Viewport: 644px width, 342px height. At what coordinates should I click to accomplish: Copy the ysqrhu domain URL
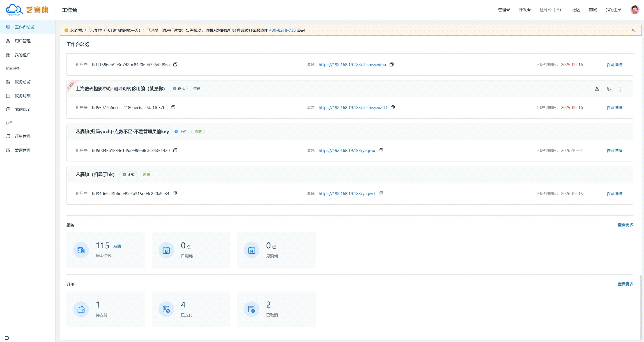click(x=381, y=150)
